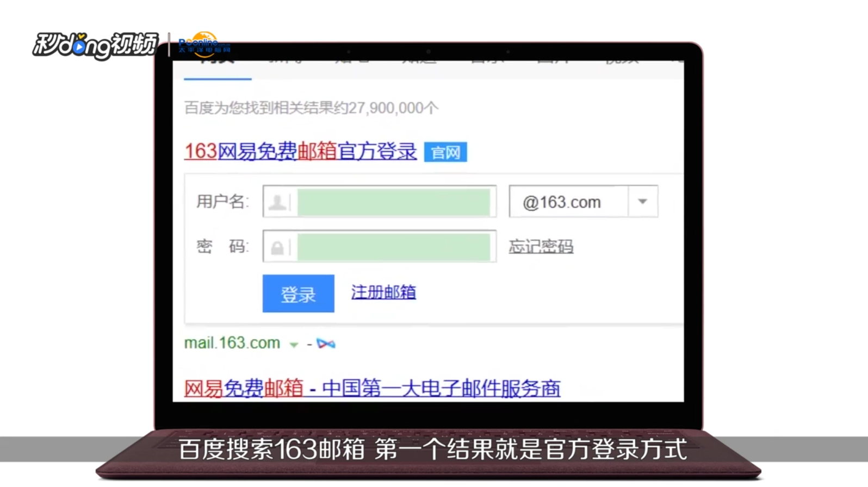Open the 网易免费邮箱 - 中国第一大电子邮件服务商 result

373,388
